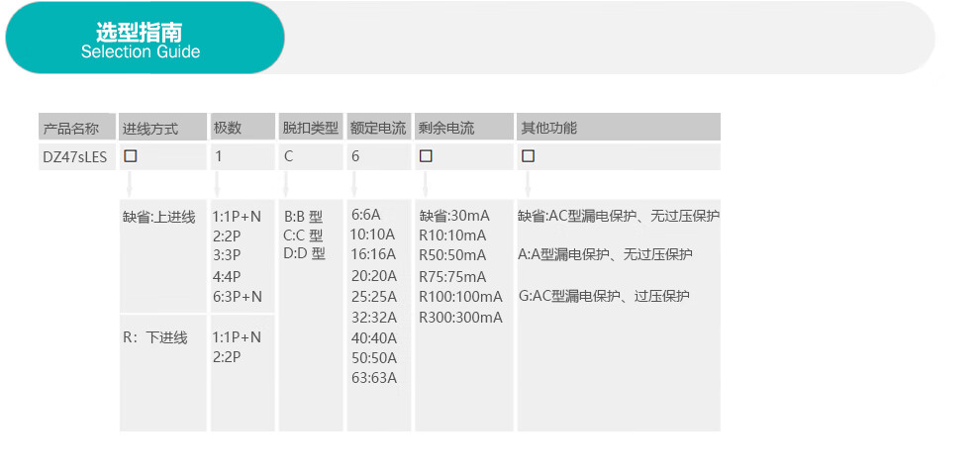Image resolution: width=980 pixels, height=471 pixels.
Task: Click the down arrow under the 其他功能 box
Action: tap(528, 183)
